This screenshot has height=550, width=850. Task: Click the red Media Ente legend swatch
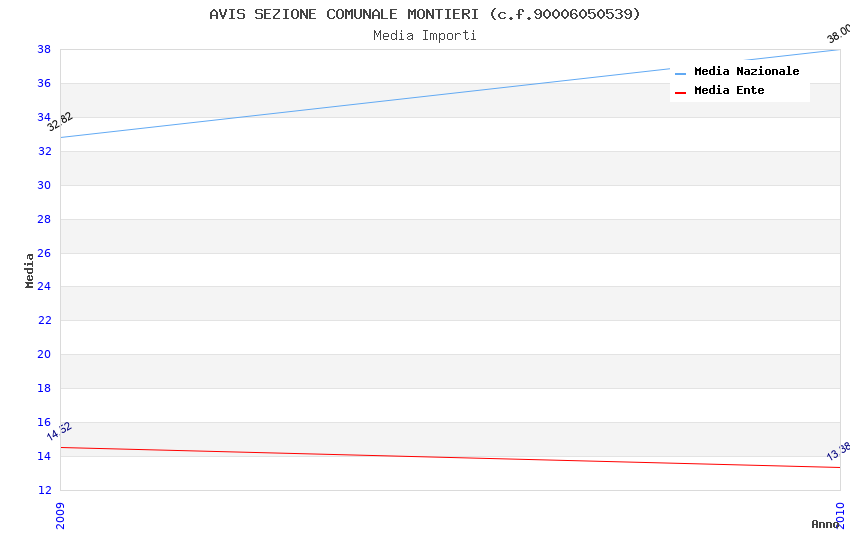click(x=680, y=93)
